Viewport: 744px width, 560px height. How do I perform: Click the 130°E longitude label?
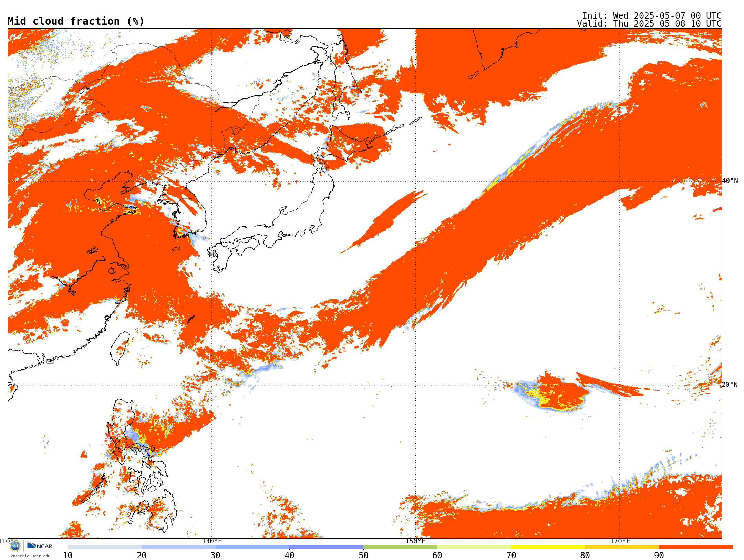[212, 541]
